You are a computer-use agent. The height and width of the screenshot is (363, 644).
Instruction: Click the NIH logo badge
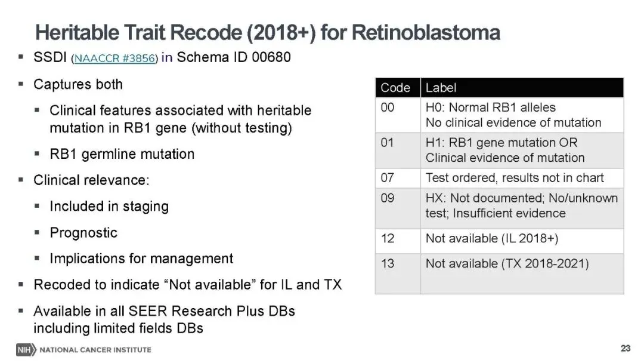pos(26,349)
